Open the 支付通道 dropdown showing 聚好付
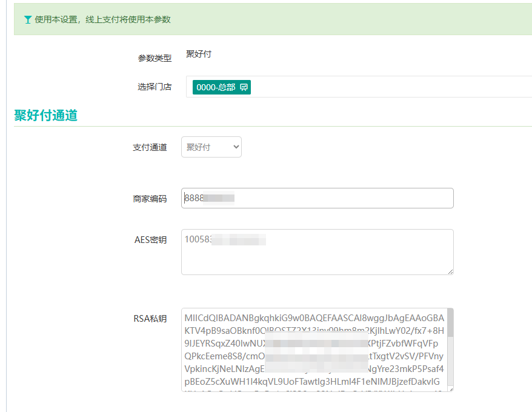 (x=211, y=147)
